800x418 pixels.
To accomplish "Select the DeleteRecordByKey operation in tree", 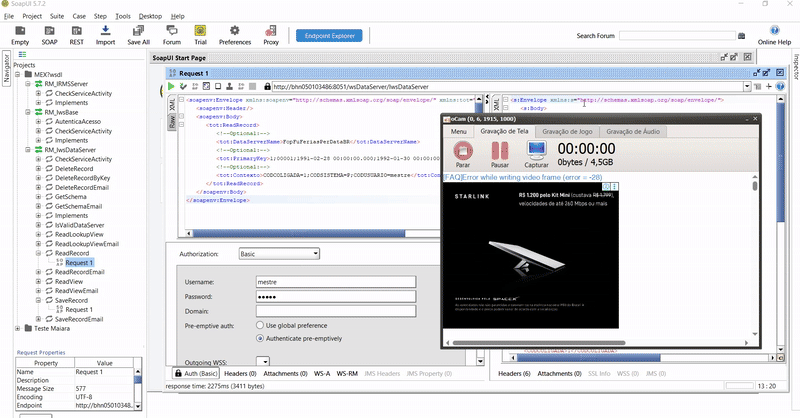I will [x=82, y=178].
